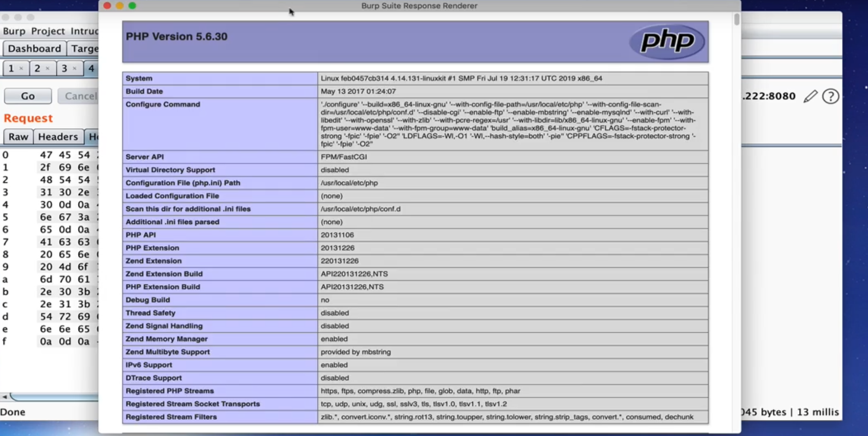Click hex row 0 bytes '47 45 54'
868x436 pixels.
65,155
